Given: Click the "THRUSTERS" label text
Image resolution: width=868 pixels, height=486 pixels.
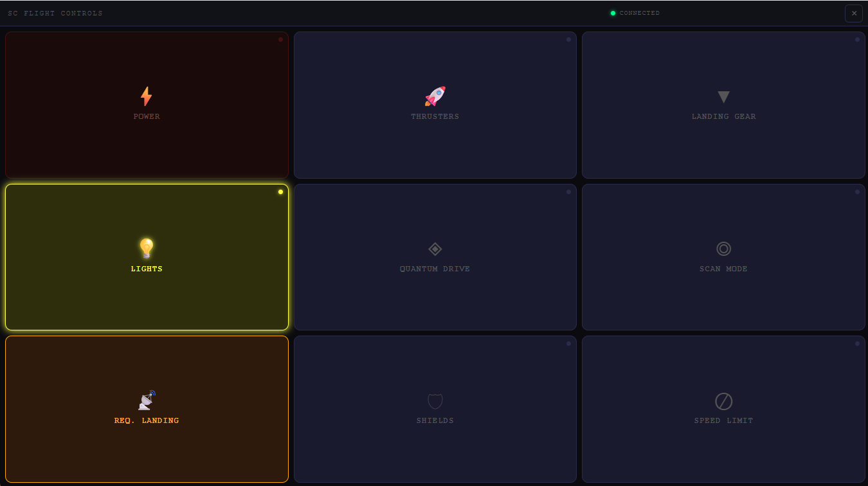Looking at the screenshot, I should tap(435, 116).
